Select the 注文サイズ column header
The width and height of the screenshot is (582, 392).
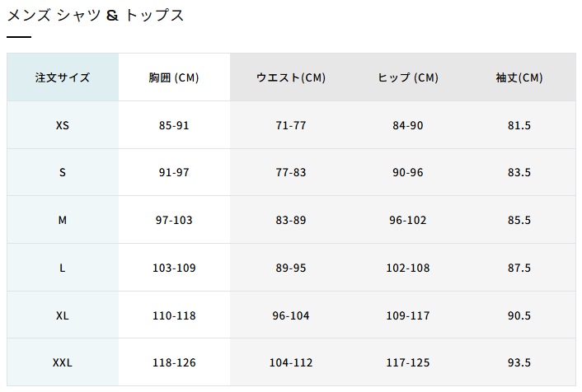[x=63, y=77]
